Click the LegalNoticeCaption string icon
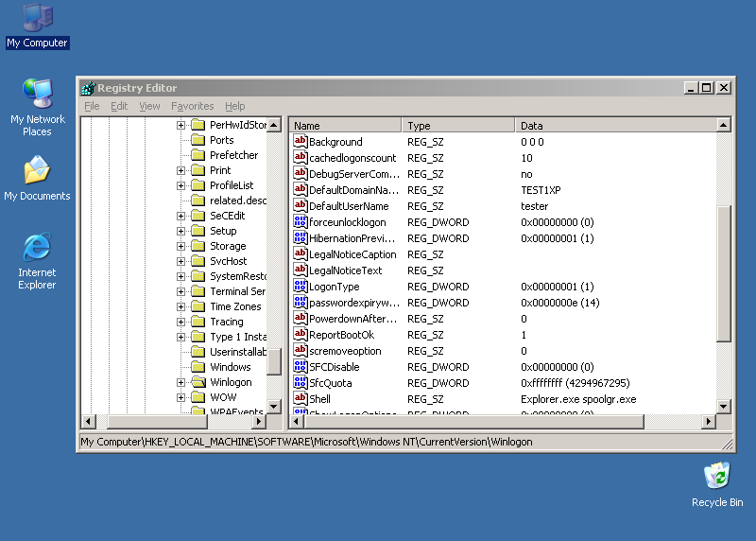This screenshot has height=541, width=756. (x=300, y=253)
